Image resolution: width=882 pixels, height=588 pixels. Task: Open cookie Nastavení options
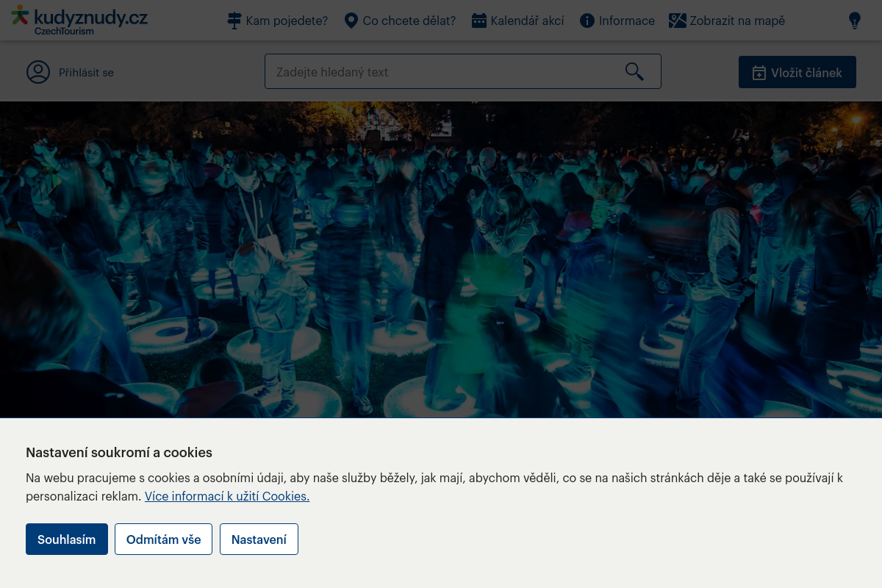259,539
